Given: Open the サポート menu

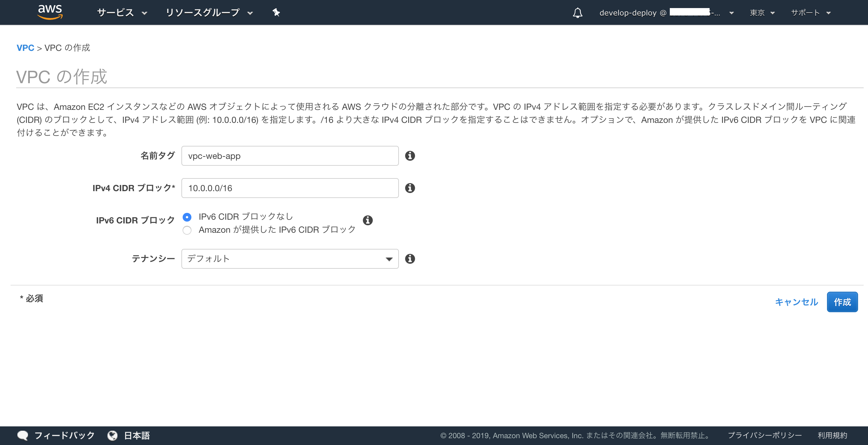Looking at the screenshot, I should (811, 13).
